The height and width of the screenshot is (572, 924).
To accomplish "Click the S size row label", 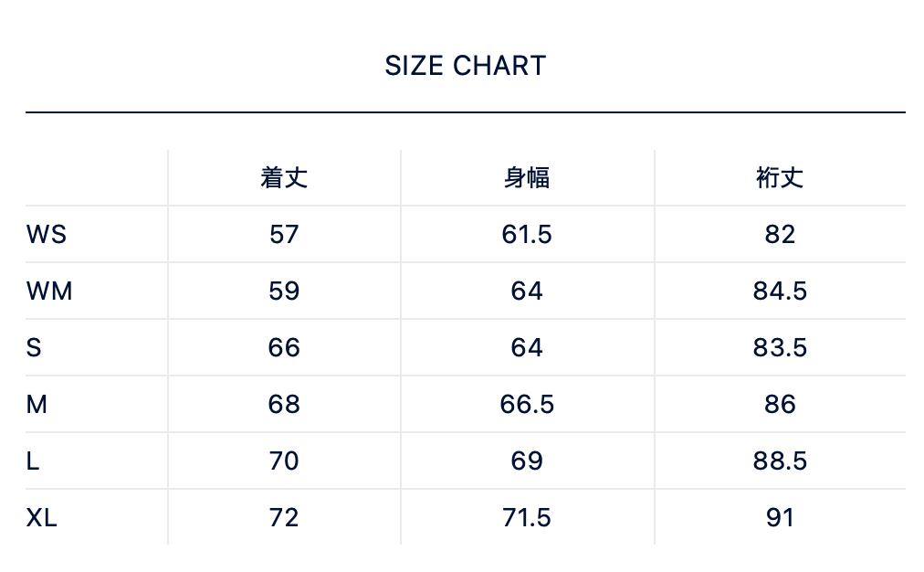I will click(34, 348).
